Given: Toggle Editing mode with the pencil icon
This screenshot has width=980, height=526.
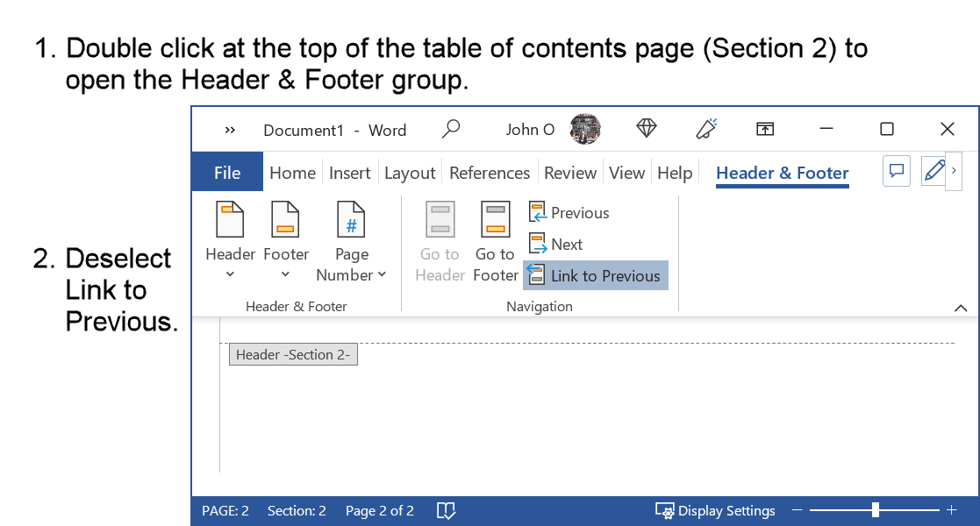Looking at the screenshot, I should pyautogui.click(x=933, y=170).
